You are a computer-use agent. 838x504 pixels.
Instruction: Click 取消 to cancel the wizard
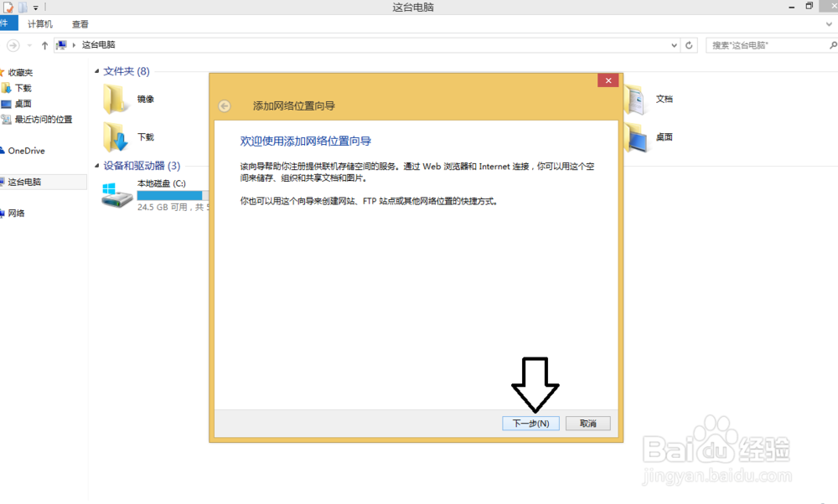click(587, 423)
